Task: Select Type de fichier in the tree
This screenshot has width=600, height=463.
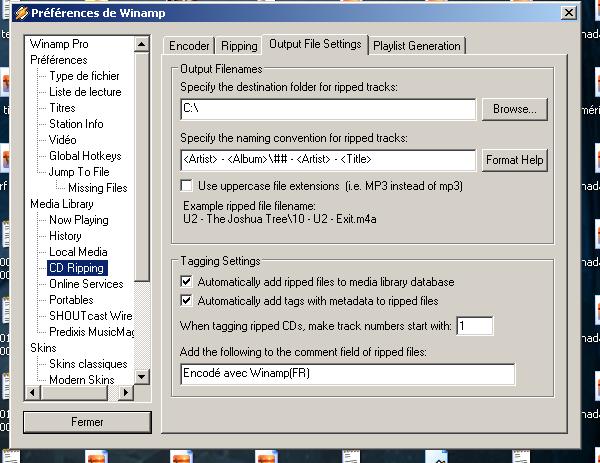Action: (x=84, y=76)
